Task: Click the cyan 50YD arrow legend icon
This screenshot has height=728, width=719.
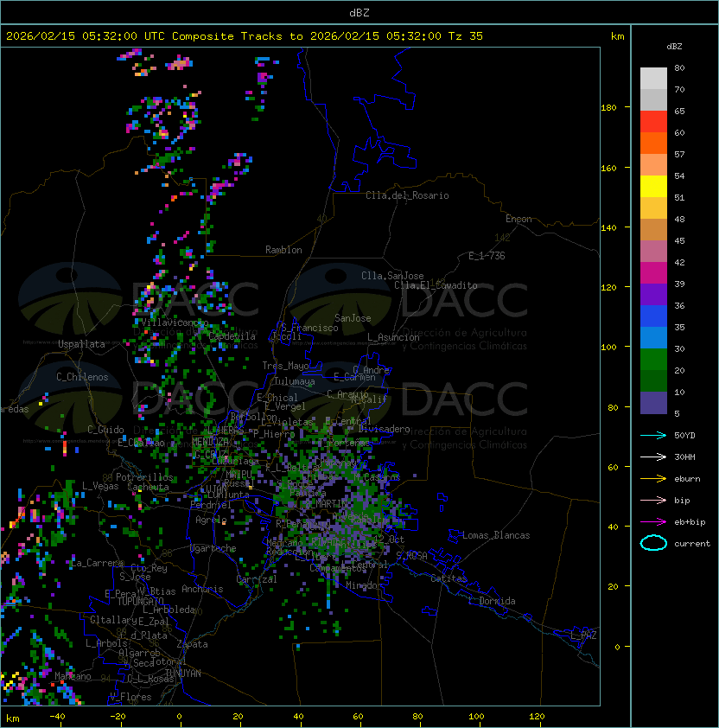Action: click(653, 436)
